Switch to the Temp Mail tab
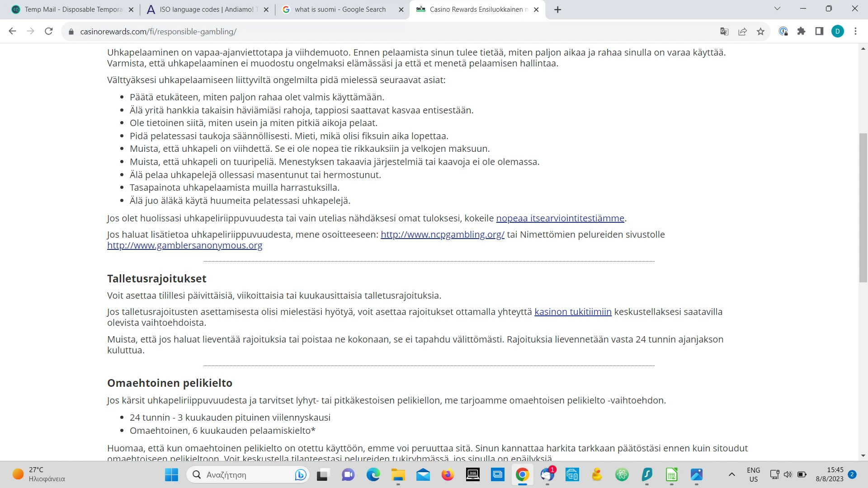 click(x=72, y=9)
